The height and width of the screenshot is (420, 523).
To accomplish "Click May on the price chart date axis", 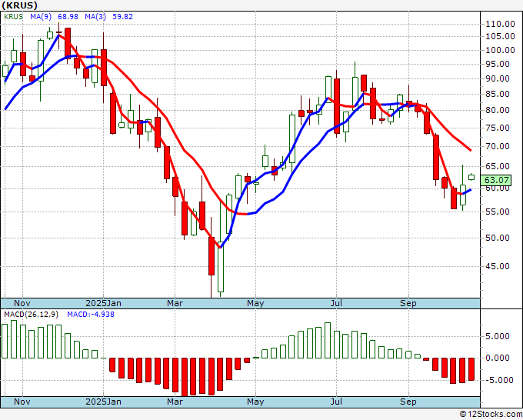I will pyautogui.click(x=255, y=303).
